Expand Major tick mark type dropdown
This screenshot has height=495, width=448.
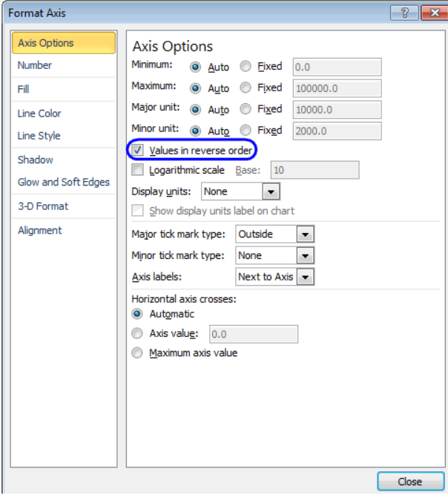click(x=305, y=235)
